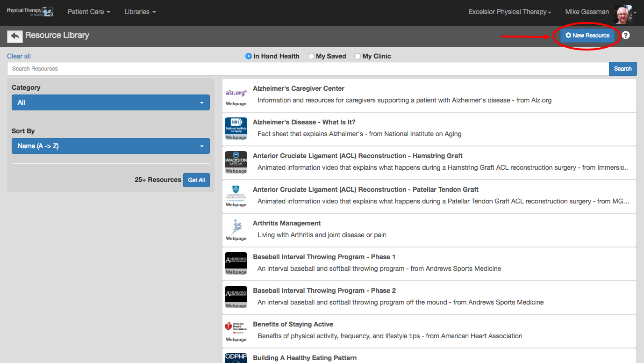Click description about benefits of physical activity
The image size is (644, 363).
click(390, 336)
